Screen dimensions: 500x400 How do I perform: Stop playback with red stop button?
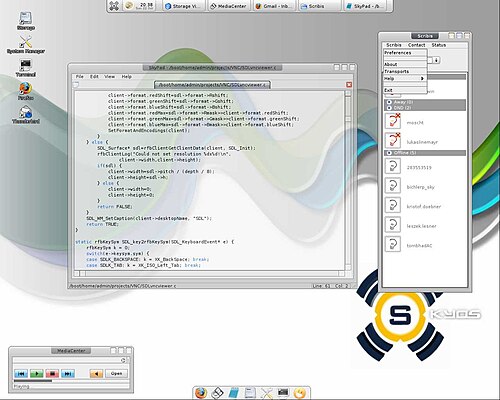(52, 373)
